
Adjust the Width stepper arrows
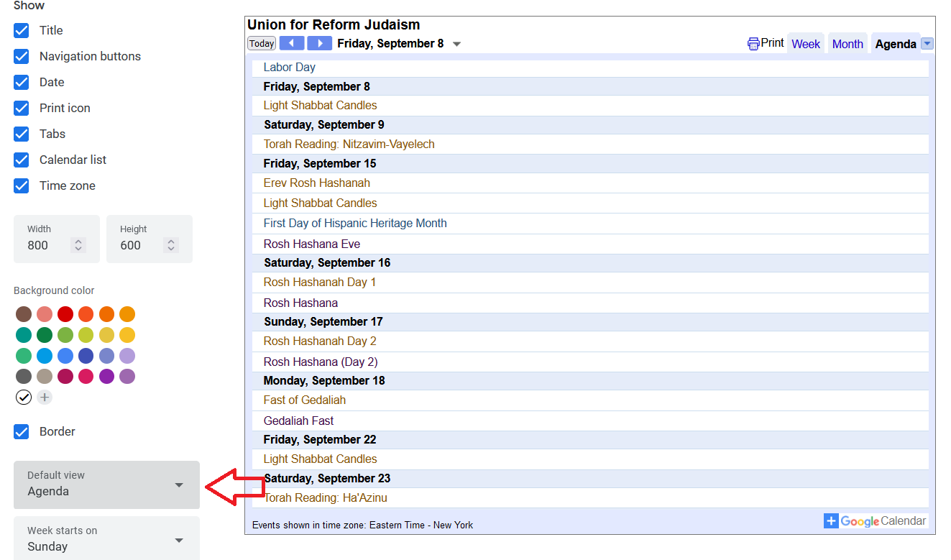click(x=79, y=245)
